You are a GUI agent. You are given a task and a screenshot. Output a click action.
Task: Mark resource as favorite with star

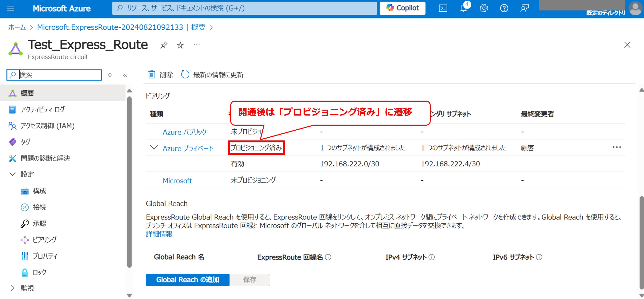180,45
